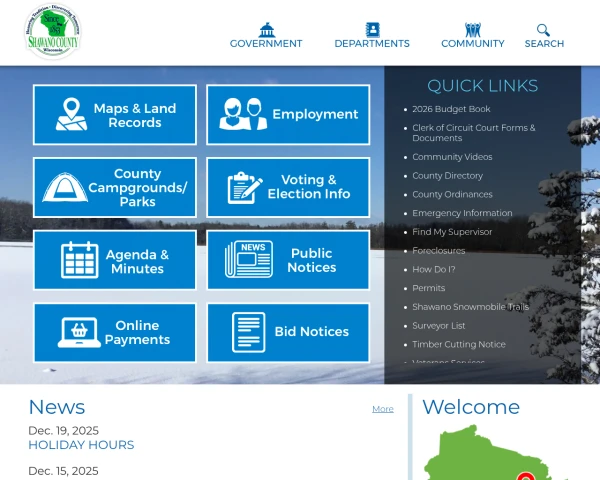The height and width of the screenshot is (480, 600).
Task: Open the Employment tile
Action: tap(288, 115)
